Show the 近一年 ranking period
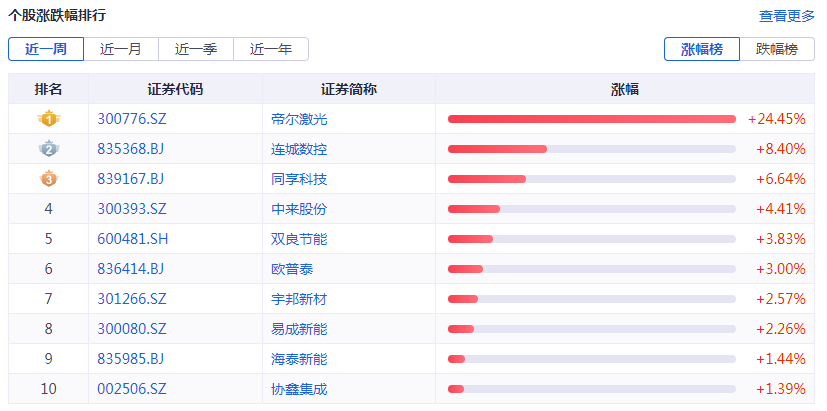The width and height of the screenshot is (827, 411). (271, 49)
